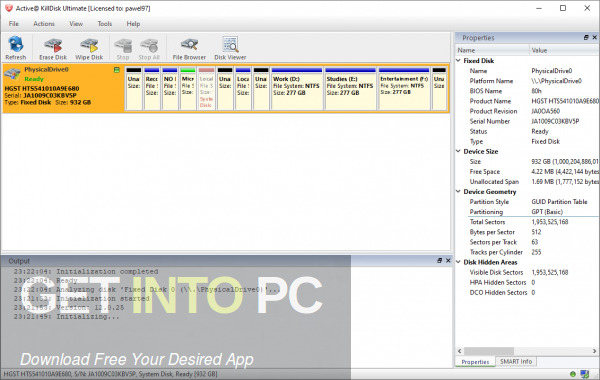Select the DCO Hidden Sectors row
Screen dimensions: 600x380
pos(527,292)
